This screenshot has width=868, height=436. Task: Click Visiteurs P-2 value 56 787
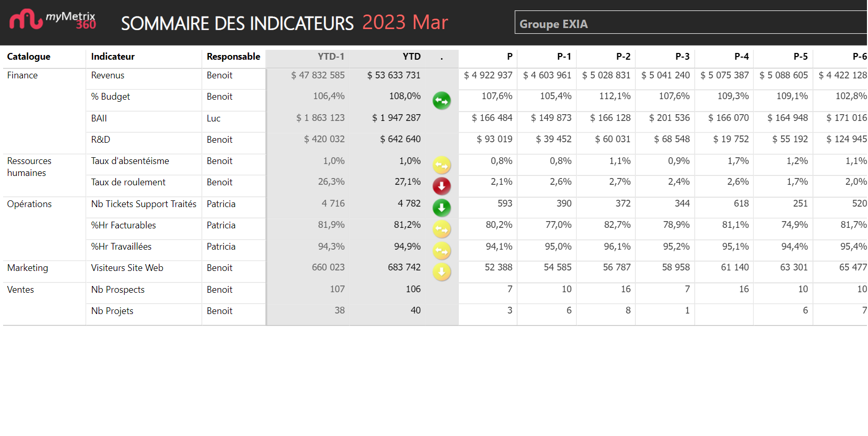pyautogui.click(x=617, y=267)
